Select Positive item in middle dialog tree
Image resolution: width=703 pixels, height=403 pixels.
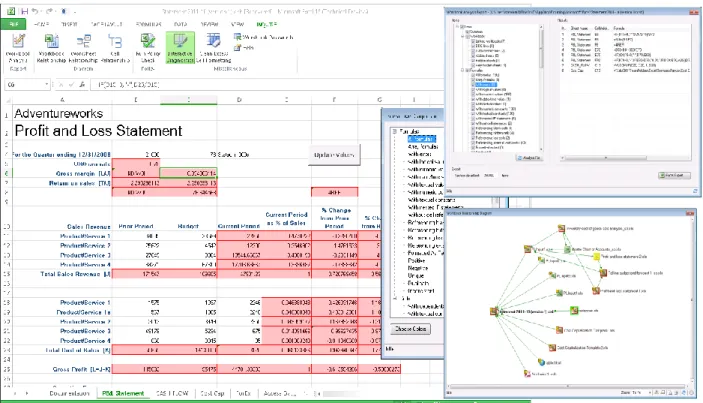pyautogui.click(x=416, y=260)
